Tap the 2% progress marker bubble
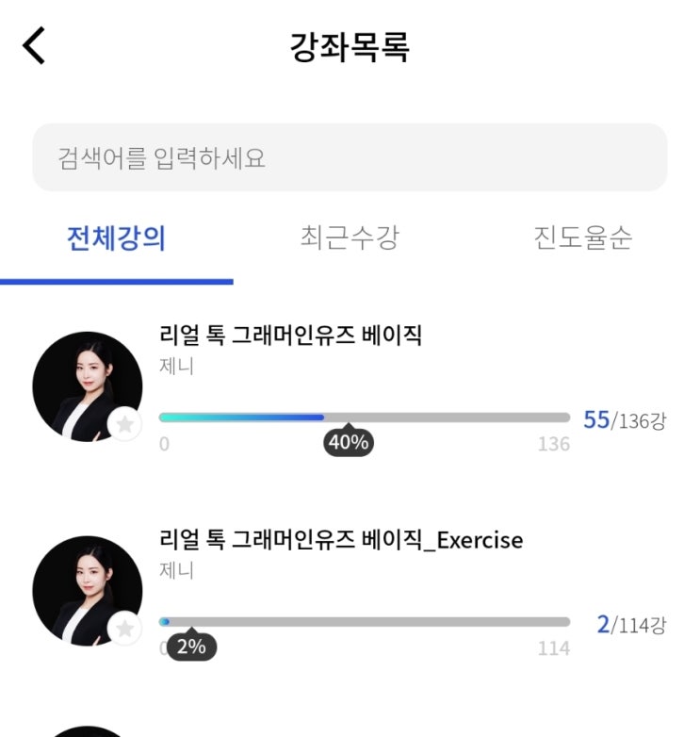 [191, 647]
